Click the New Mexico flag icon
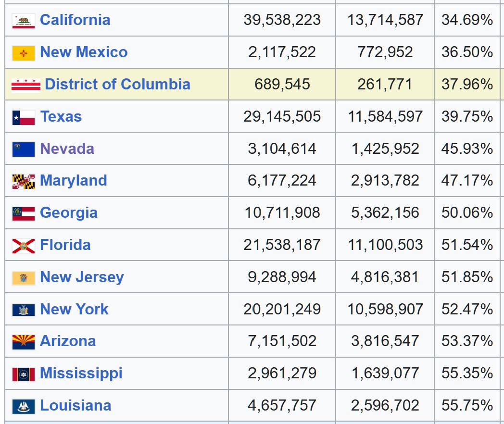Screen dimensions: 504x424 point(24,53)
